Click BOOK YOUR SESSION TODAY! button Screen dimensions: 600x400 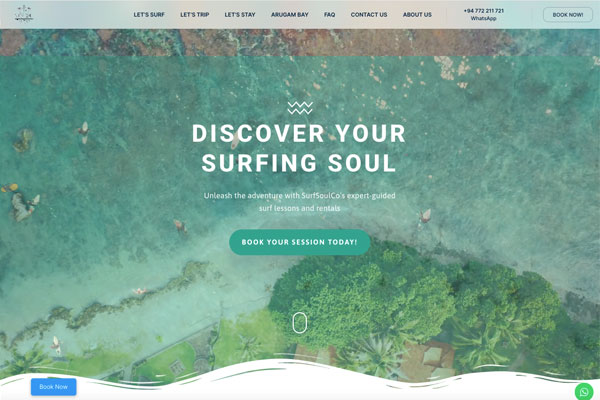300,242
